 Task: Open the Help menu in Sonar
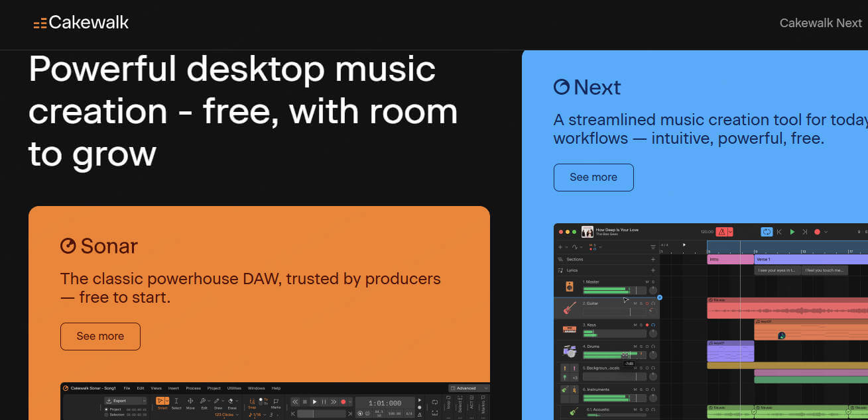coord(276,388)
